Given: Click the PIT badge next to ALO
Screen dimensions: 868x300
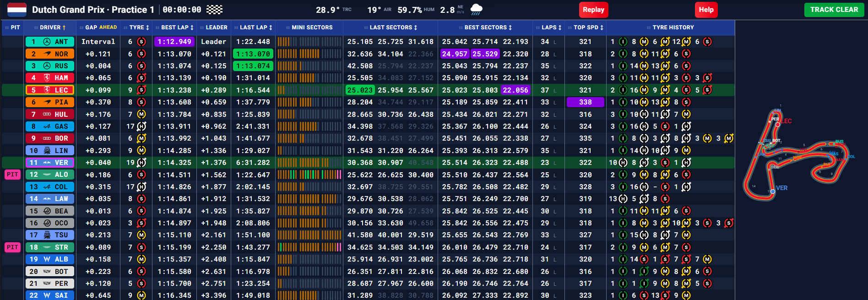Looking at the screenshot, I should [12, 175].
